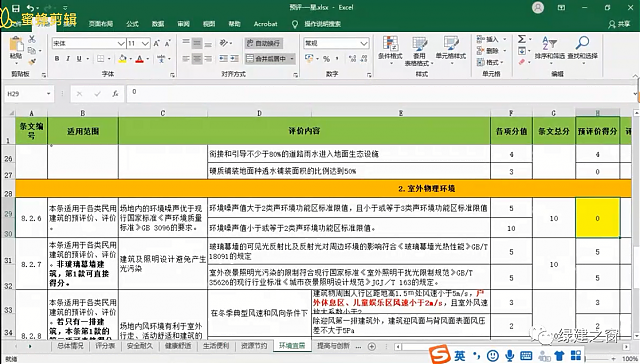Open 套用表格格式 table format gallery
Image resolution: width=640 pixels, height=364 pixels.
419,51
